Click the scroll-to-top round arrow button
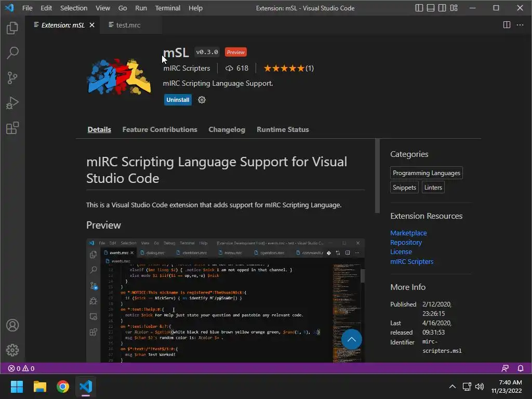The height and width of the screenshot is (399, 532). click(352, 339)
